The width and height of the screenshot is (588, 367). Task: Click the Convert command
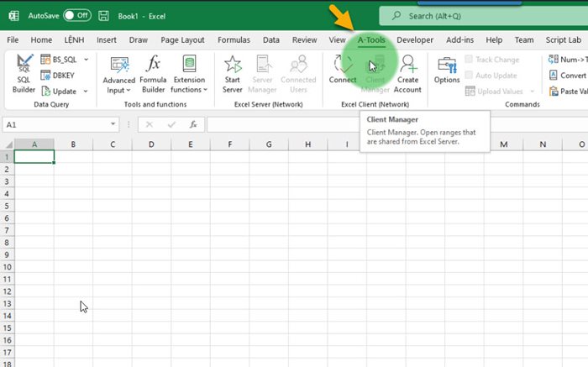pos(568,76)
